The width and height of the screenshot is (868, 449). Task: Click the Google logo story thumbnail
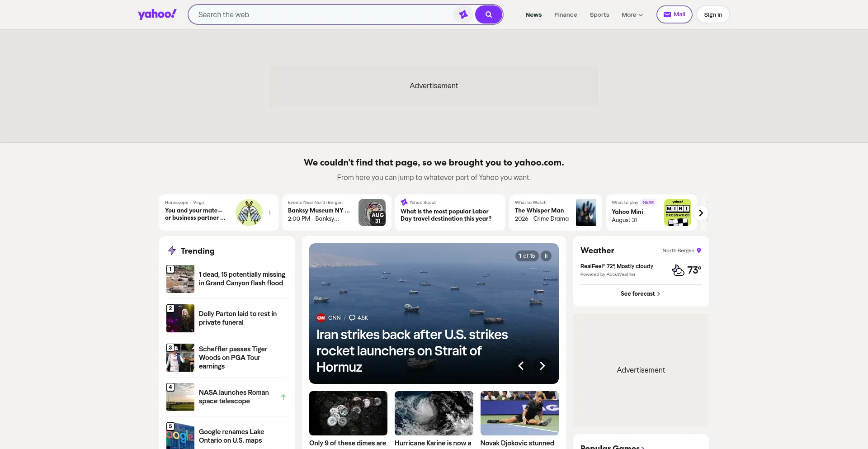point(180,436)
